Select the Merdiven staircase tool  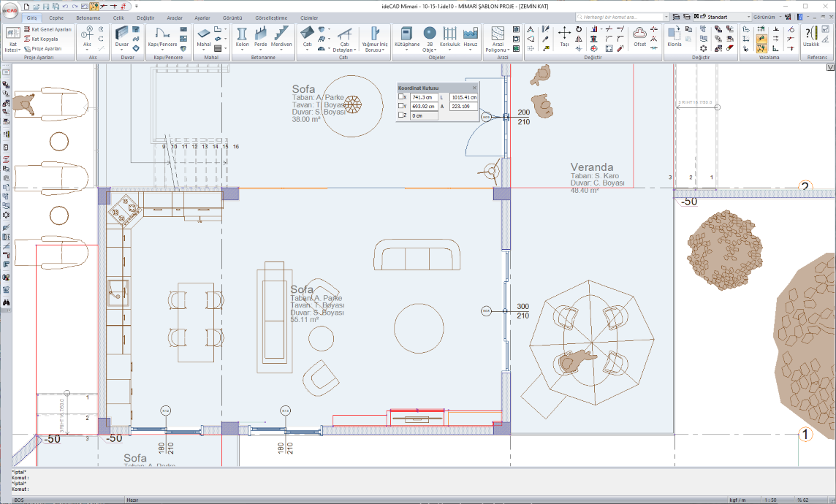281,34
